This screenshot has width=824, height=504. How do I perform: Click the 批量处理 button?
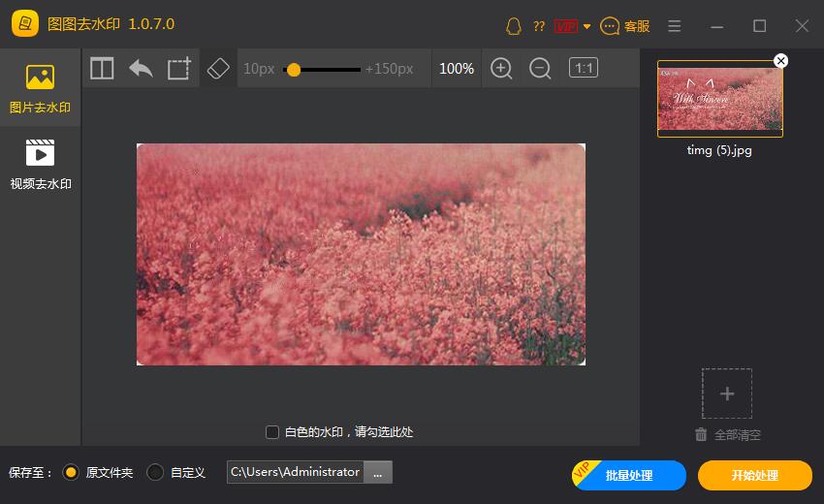tap(629, 475)
